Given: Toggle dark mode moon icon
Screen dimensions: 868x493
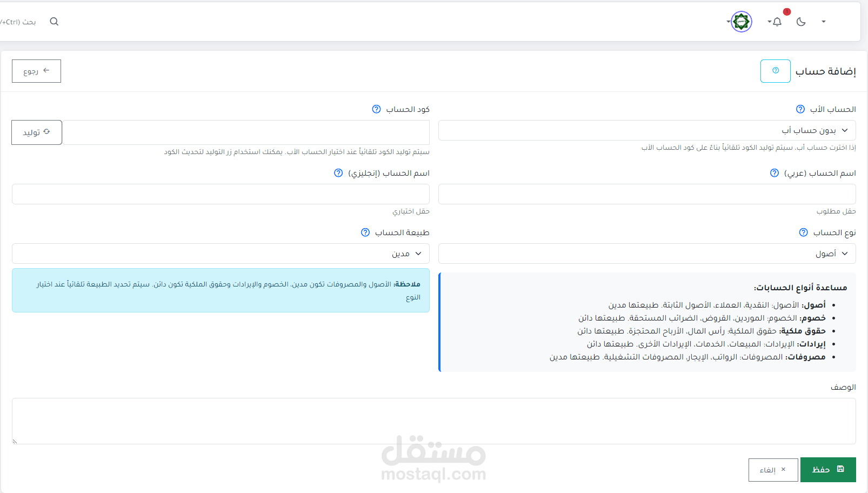Looking at the screenshot, I should click(801, 22).
